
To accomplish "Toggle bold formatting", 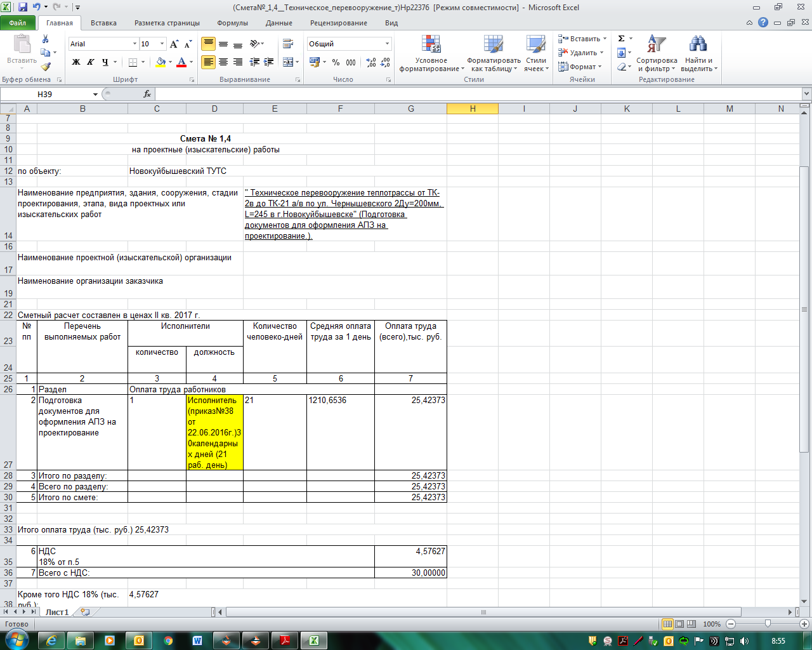I will [76, 62].
